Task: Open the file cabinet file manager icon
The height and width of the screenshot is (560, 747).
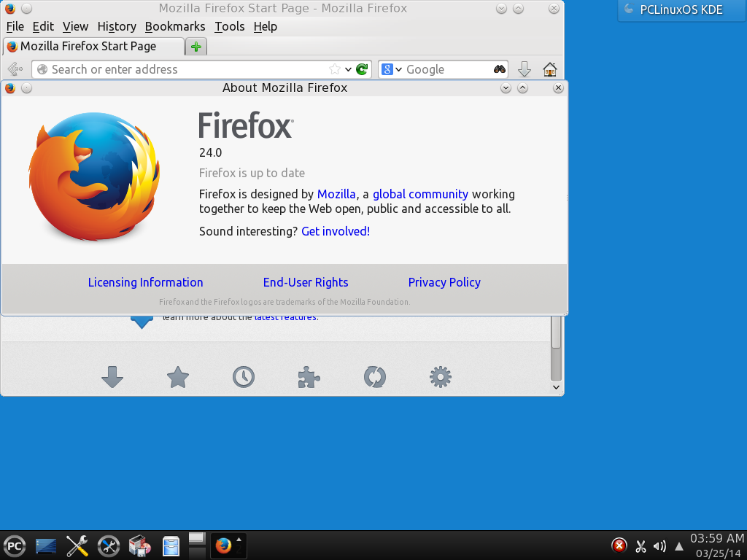Action: tap(171, 545)
